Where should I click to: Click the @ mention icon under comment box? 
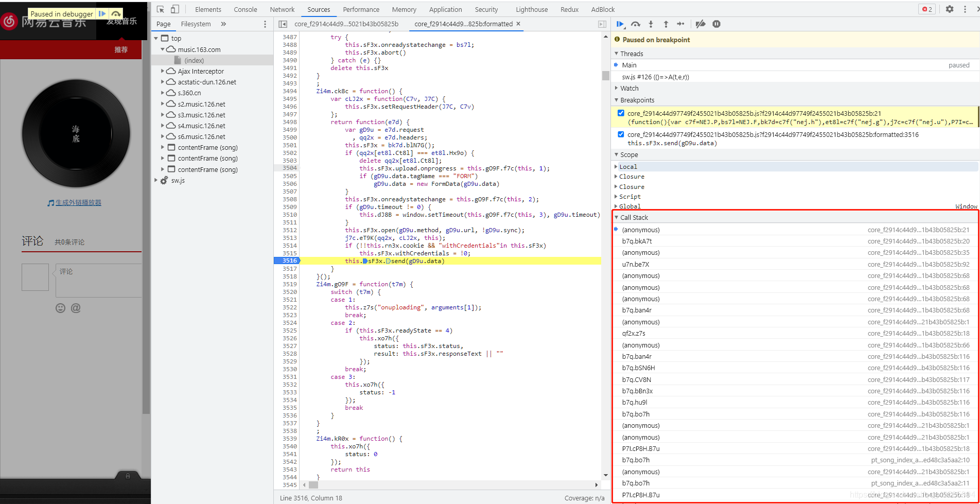[76, 308]
